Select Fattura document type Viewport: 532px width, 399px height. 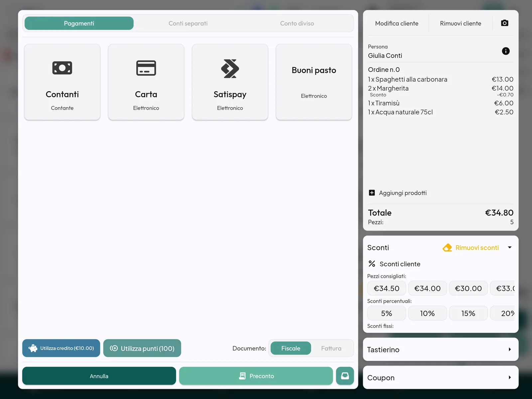[x=331, y=348]
